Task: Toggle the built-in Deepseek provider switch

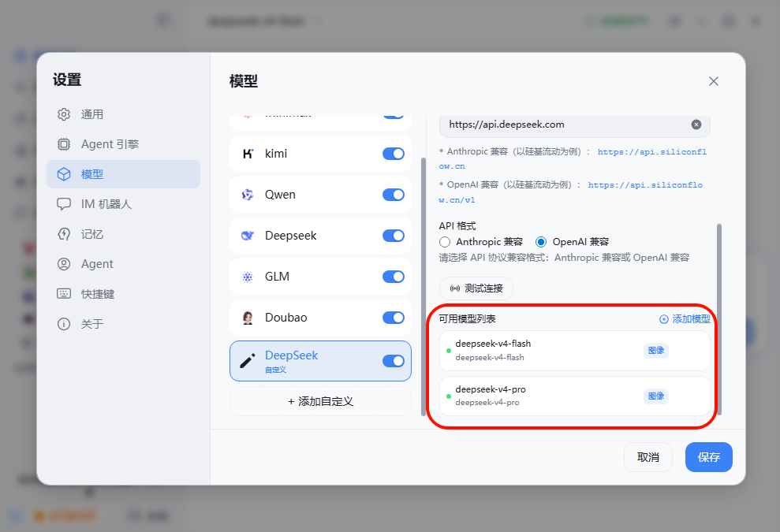Action: (x=394, y=236)
